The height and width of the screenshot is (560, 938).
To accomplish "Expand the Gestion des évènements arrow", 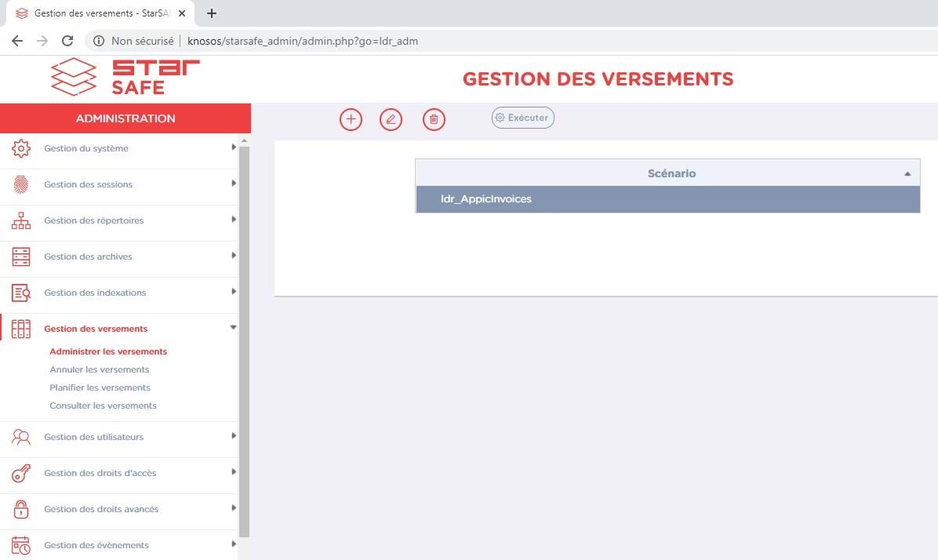I will coord(233,544).
